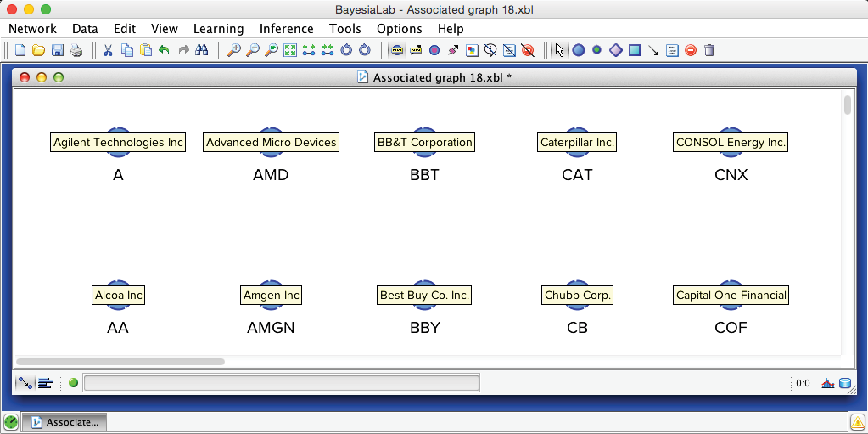
Task: Click the database icon in status bar
Action: [844, 383]
